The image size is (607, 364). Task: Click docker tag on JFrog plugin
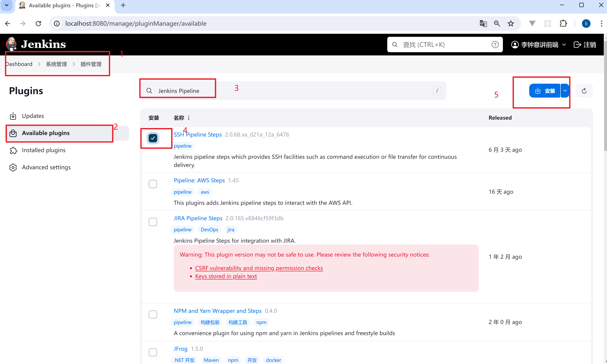(274, 360)
